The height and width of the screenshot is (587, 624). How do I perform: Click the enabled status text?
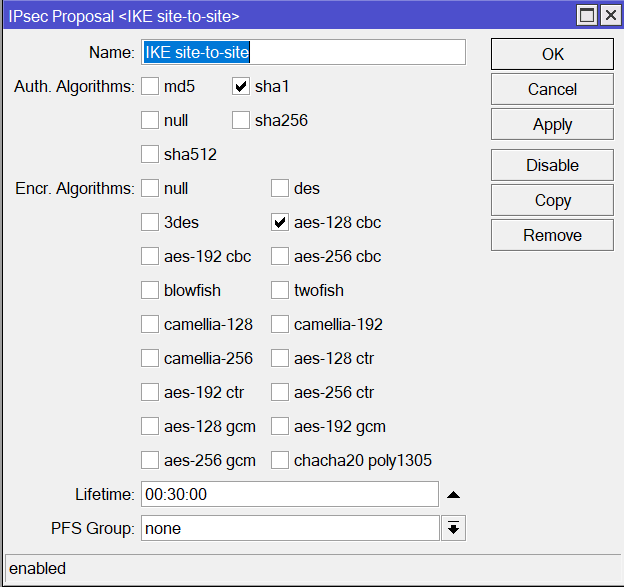tap(37, 568)
